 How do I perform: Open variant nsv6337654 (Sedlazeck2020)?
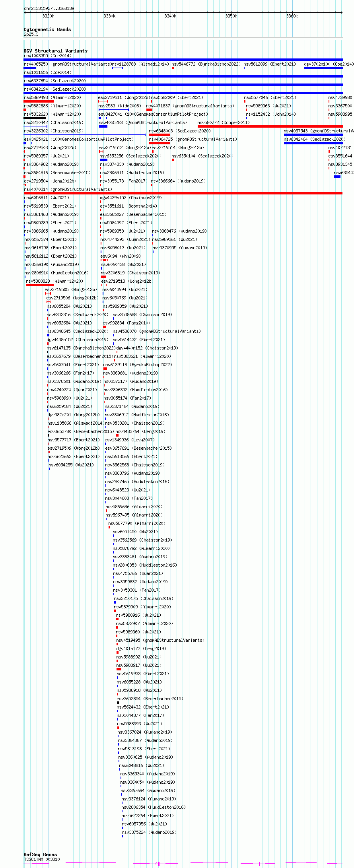pos(55,81)
